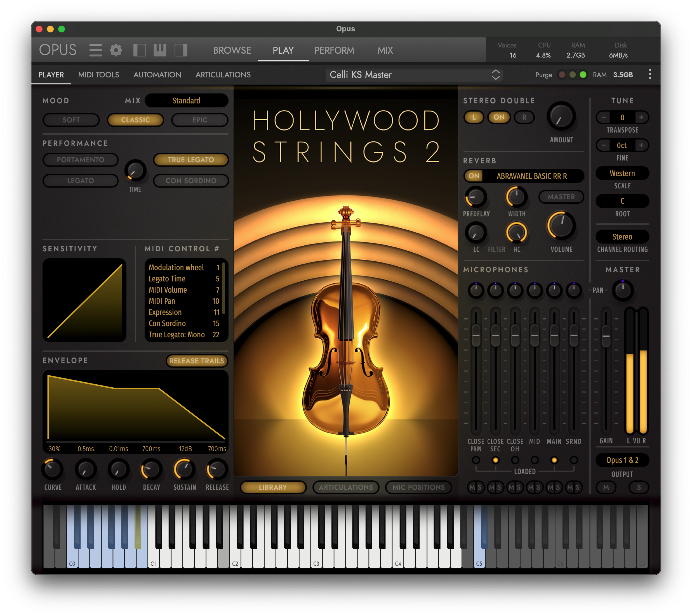
Task: Click the Performance Time knob
Action: coord(135,170)
